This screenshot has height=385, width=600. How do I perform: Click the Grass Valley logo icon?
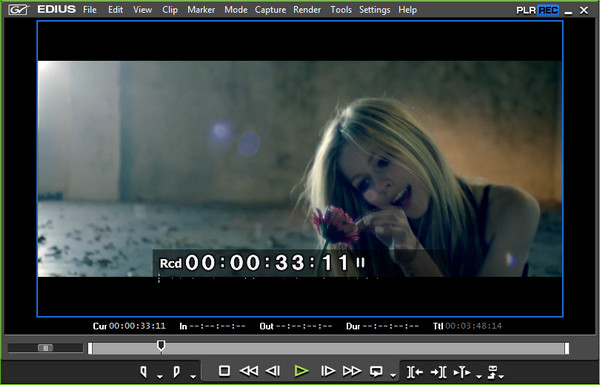[19, 10]
